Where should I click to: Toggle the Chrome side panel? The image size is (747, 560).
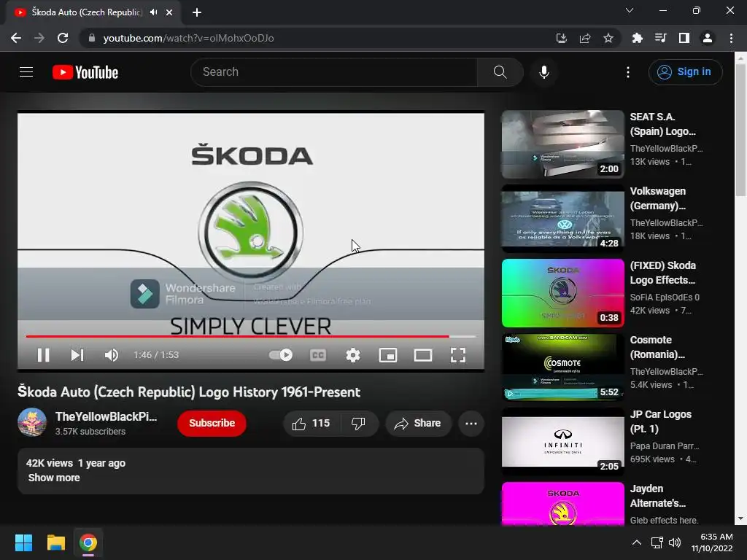[x=684, y=38]
